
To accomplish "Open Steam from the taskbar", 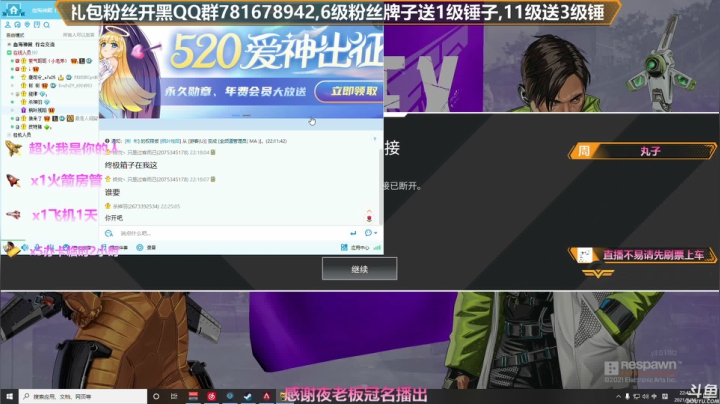I will tap(248, 396).
